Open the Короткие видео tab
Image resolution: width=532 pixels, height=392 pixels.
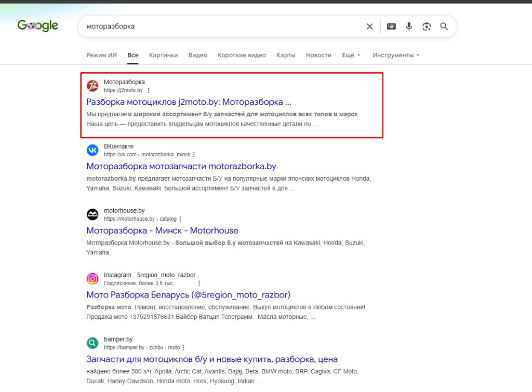[x=242, y=55]
